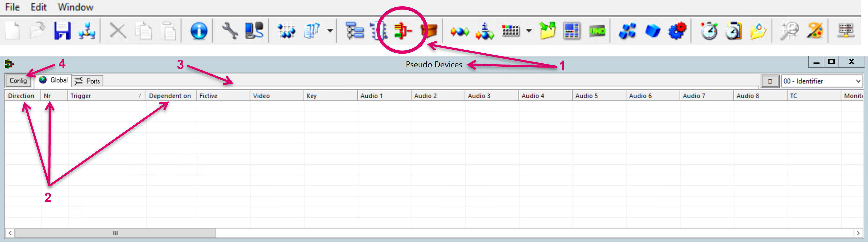Image resolution: width=868 pixels, height=242 pixels.
Task: Open the Edit menu
Action: [38, 7]
